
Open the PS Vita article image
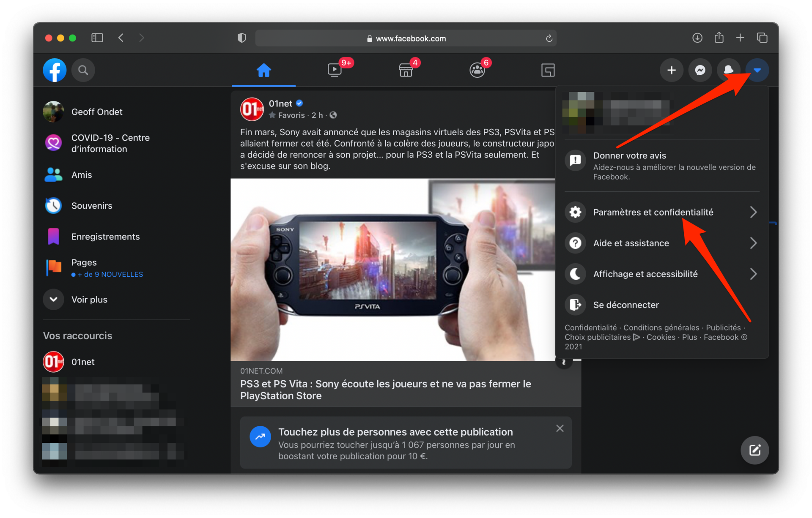click(393, 270)
